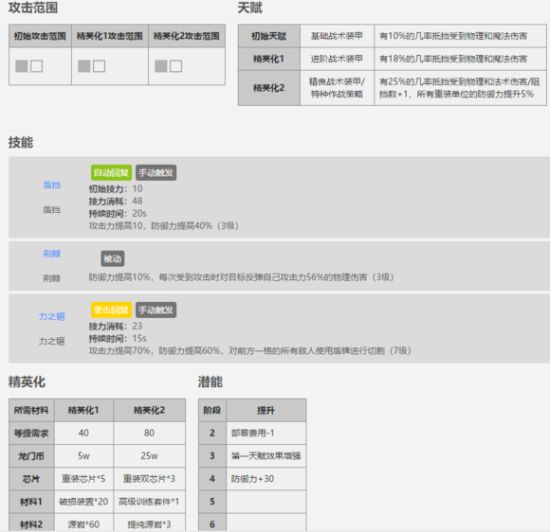Select the 技能 section heading
The image size is (550, 532).
click(x=21, y=142)
